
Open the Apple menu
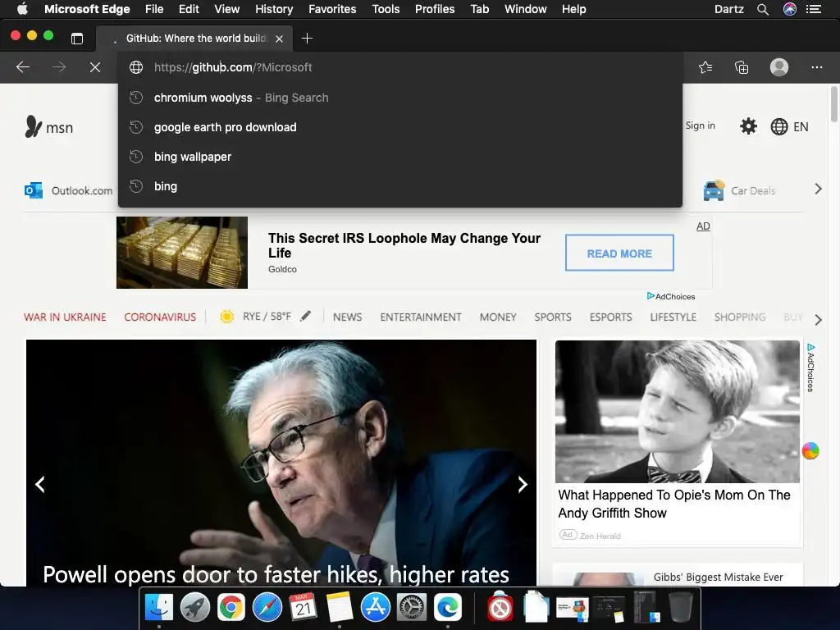(x=22, y=8)
